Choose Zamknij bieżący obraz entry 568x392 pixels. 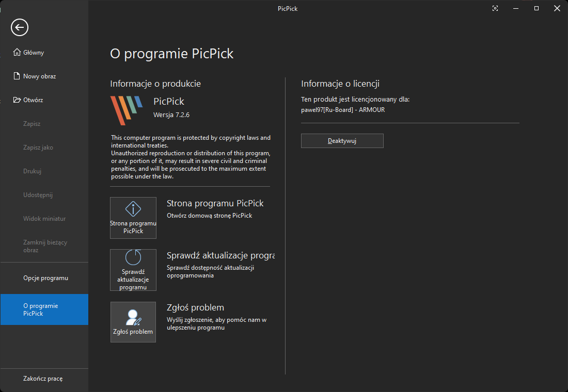point(44,246)
